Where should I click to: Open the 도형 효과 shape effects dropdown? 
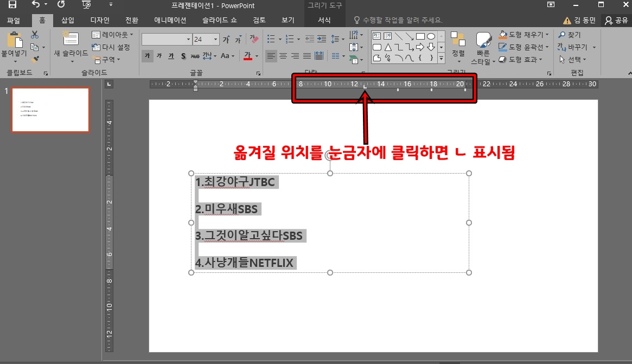coord(520,60)
